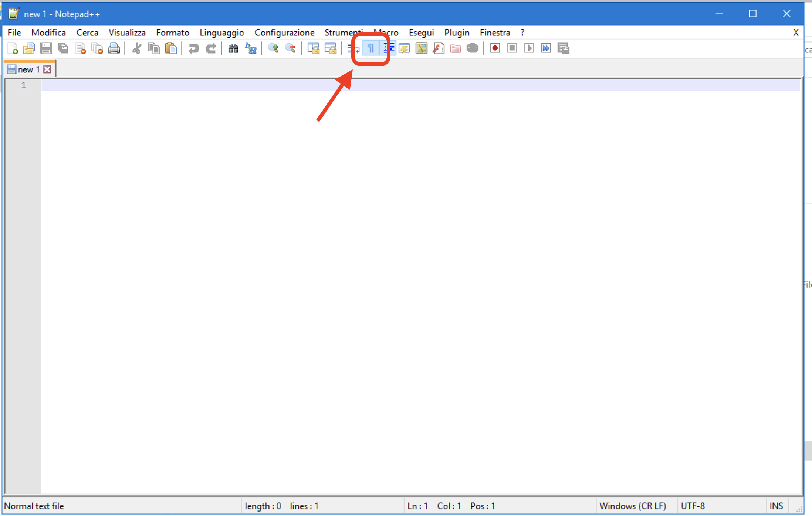Close the new 1 tab with its red X
This screenshot has height=516, width=812.
47,69
